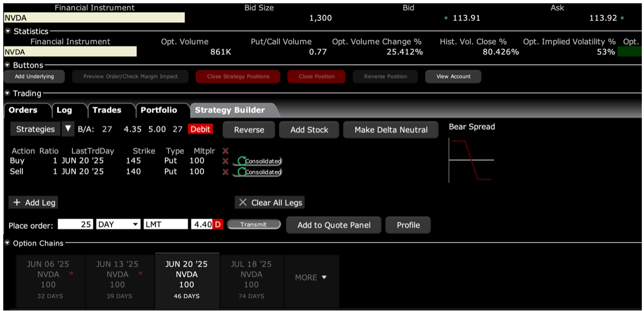Click the Bear Spread payoff diagram

470,159
